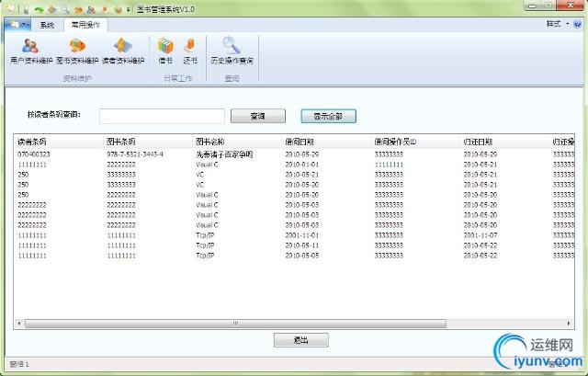
Task: Open Book Data Maintenance (图书资料维护) ribbon icon
Action: [77, 51]
